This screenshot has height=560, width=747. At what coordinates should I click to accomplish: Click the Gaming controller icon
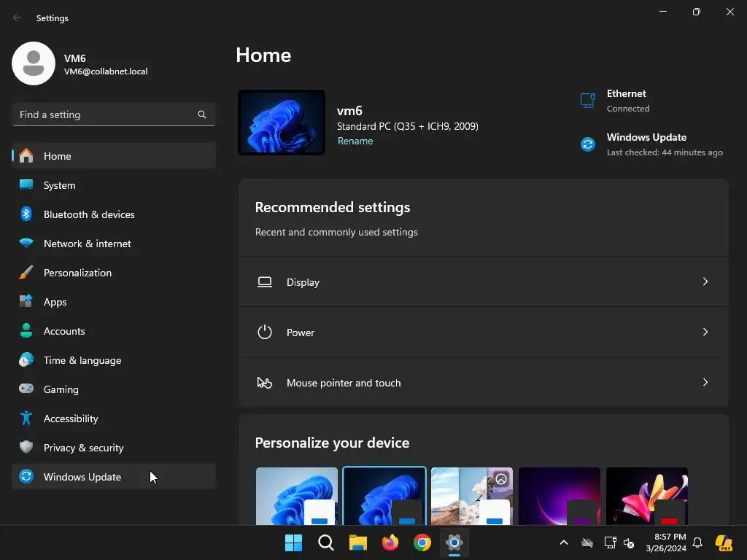[x=26, y=389]
